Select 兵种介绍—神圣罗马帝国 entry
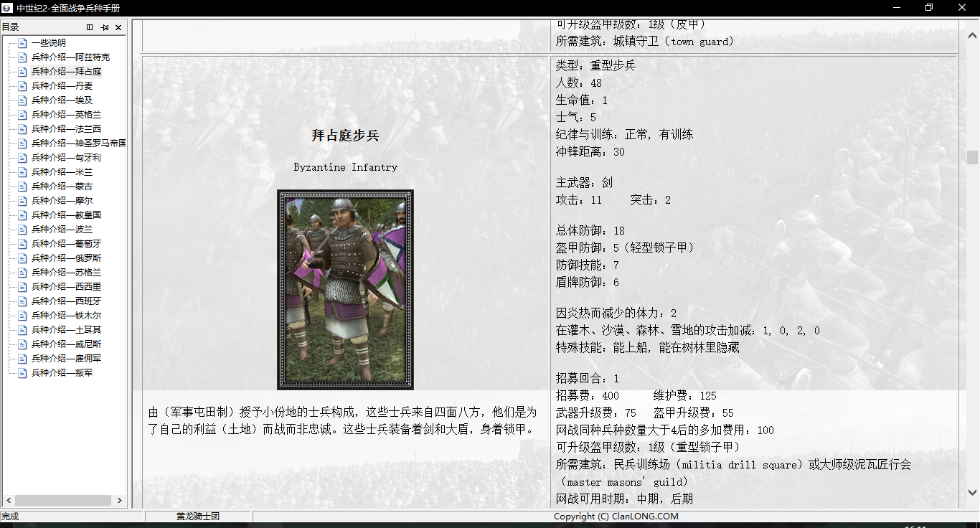 [x=78, y=143]
